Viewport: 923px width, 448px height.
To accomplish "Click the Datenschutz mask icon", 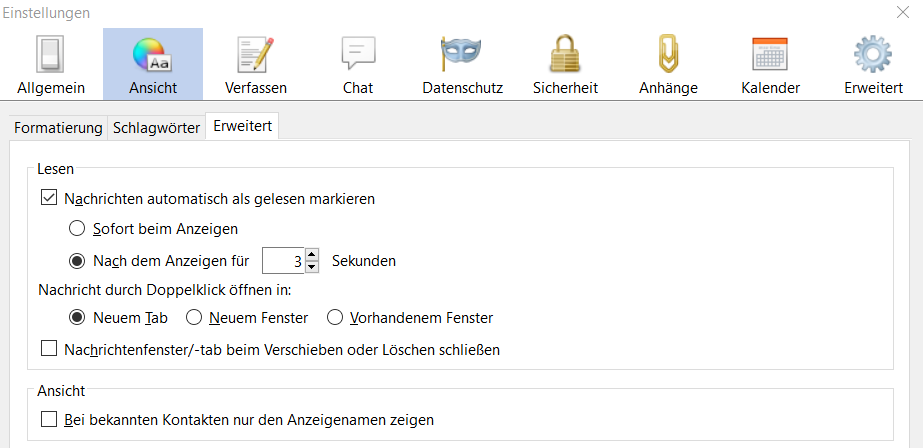I will tap(462, 54).
